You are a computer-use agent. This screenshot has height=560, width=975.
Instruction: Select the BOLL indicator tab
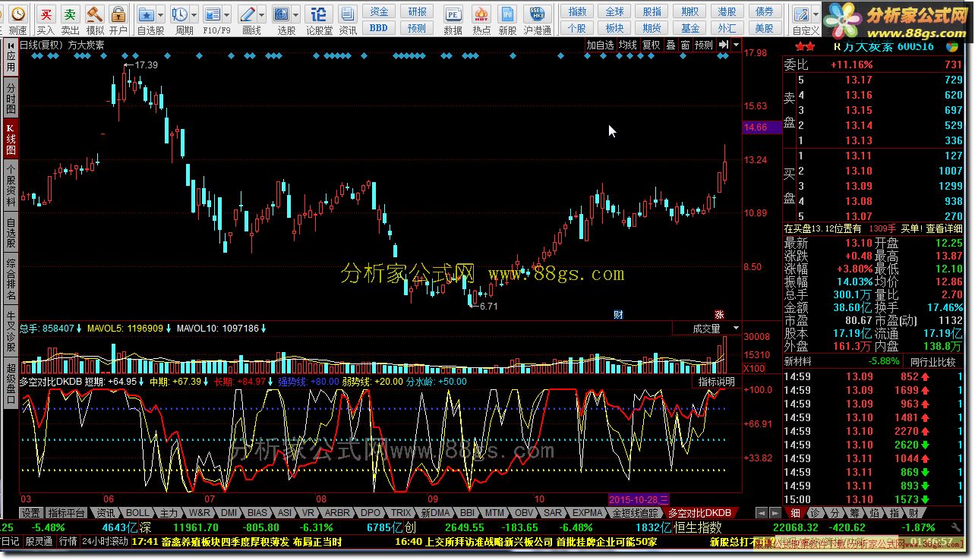(138, 513)
